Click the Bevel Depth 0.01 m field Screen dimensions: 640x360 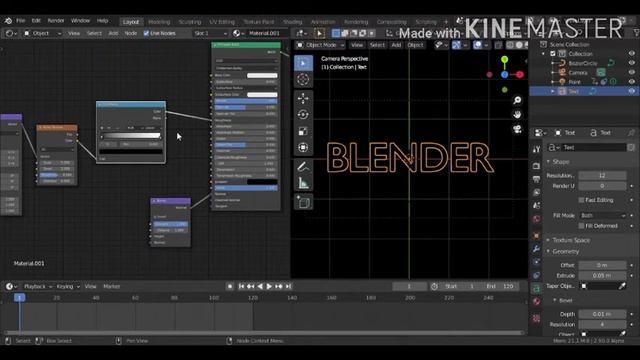[x=602, y=314]
